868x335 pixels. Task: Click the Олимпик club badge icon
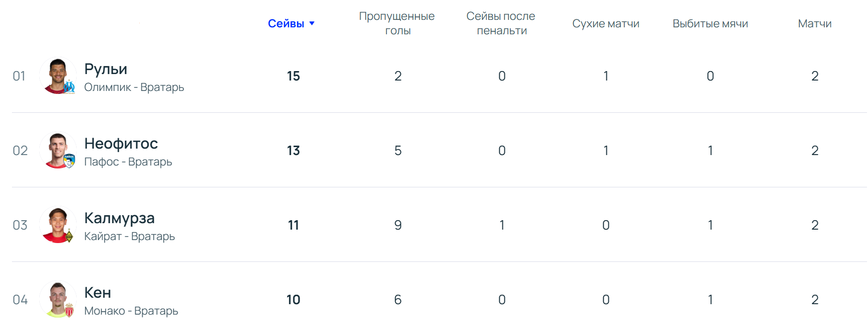pyautogui.click(x=70, y=87)
